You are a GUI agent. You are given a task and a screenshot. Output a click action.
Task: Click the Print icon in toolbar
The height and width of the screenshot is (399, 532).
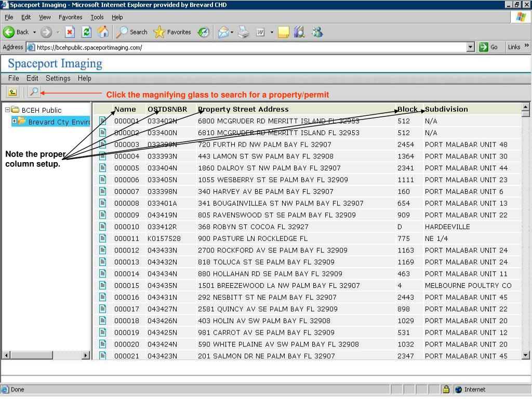(x=244, y=32)
